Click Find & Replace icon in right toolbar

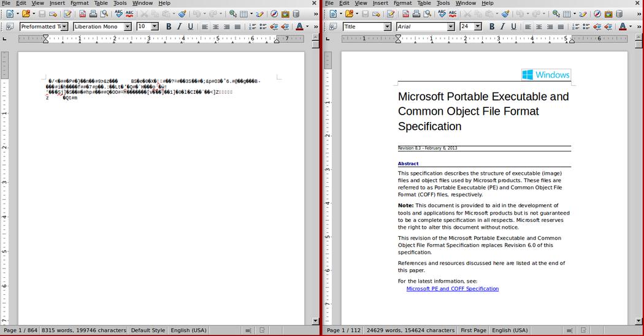[556, 14]
